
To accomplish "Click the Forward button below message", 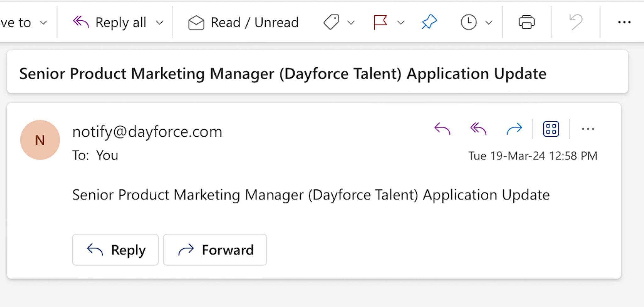I will click(215, 250).
